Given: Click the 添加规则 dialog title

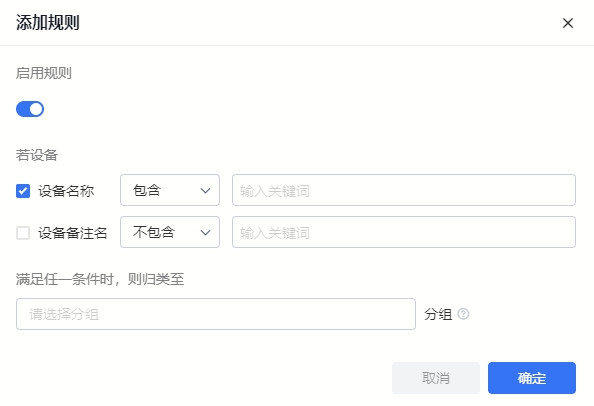Looking at the screenshot, I should pyautogui.click(x=48, y=23).
